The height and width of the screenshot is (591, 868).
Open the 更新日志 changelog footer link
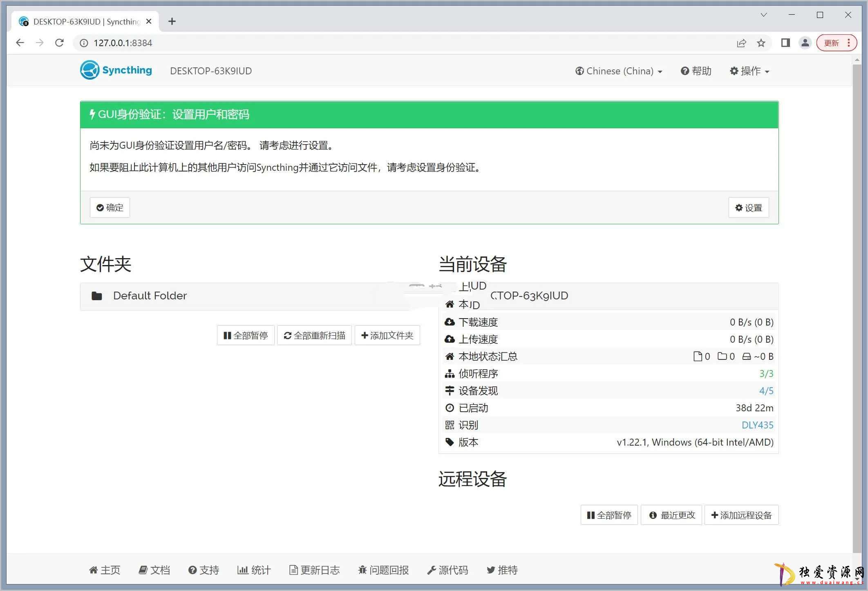(314, 570)
